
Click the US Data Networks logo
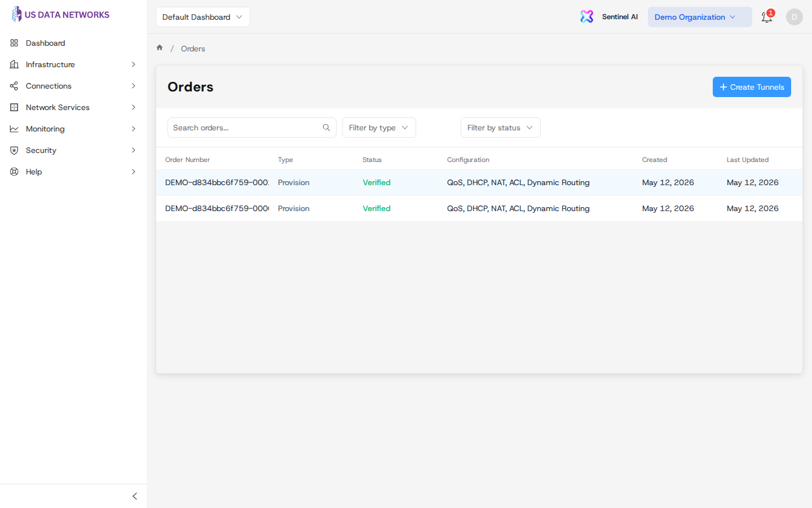pyautogui.click(x=60, y=15)
